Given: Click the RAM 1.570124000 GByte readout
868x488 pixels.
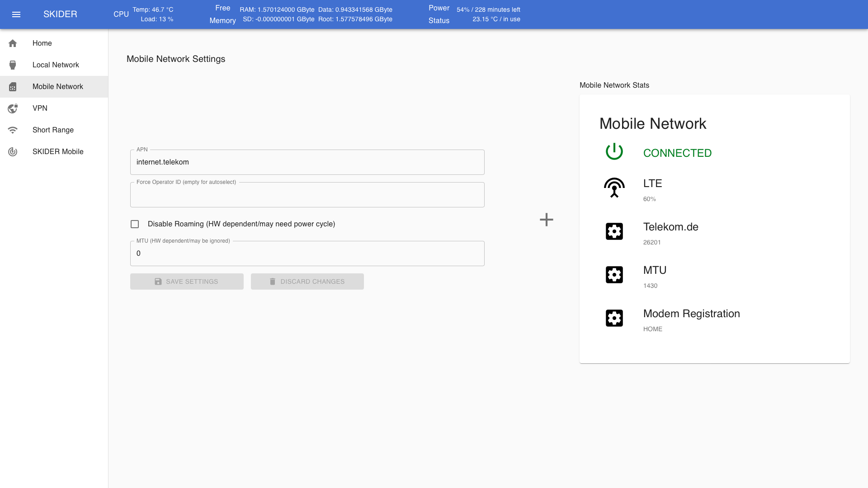Looking at the screenshot, I should [277, 9].
